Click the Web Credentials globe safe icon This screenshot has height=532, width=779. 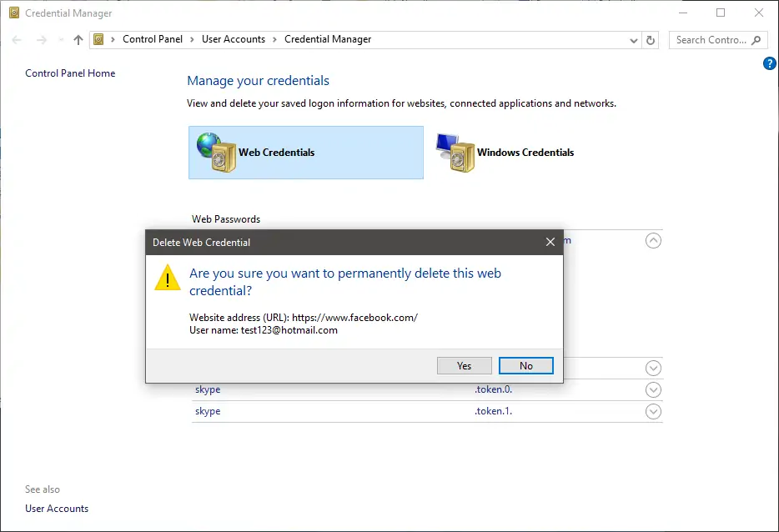click(x=216, y=152)
